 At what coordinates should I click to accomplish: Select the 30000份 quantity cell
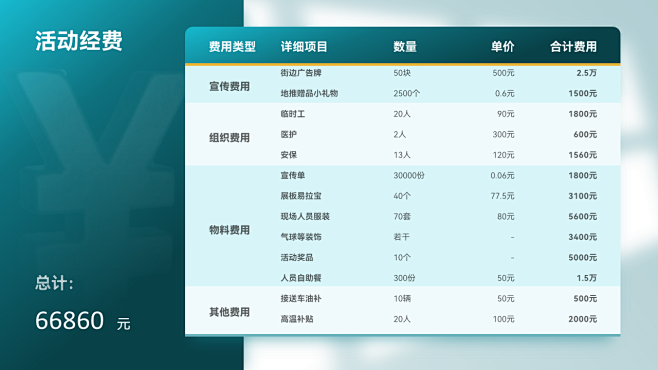(x=409, y=176)
